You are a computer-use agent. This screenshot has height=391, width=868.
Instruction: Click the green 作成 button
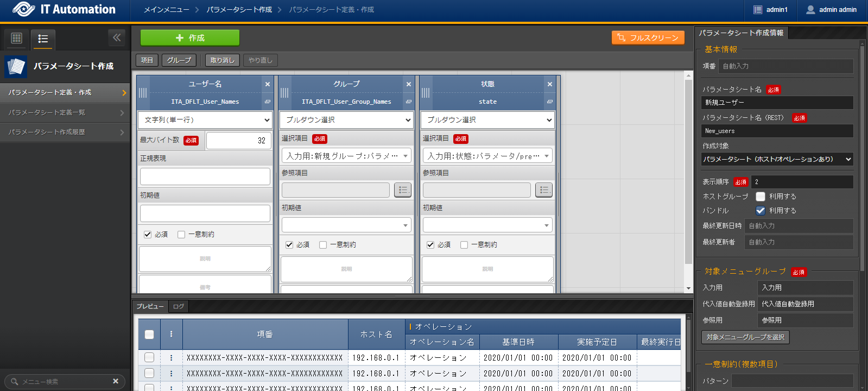tap(189, 38)
